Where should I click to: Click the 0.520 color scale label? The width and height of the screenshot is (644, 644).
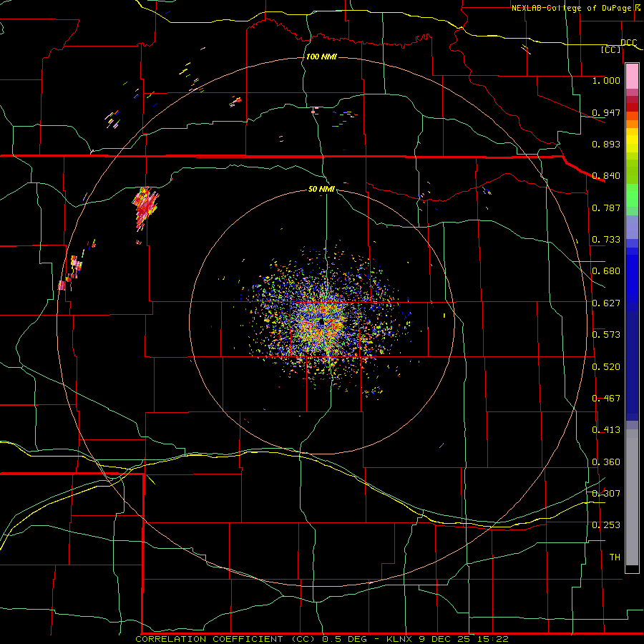(606, 367)
